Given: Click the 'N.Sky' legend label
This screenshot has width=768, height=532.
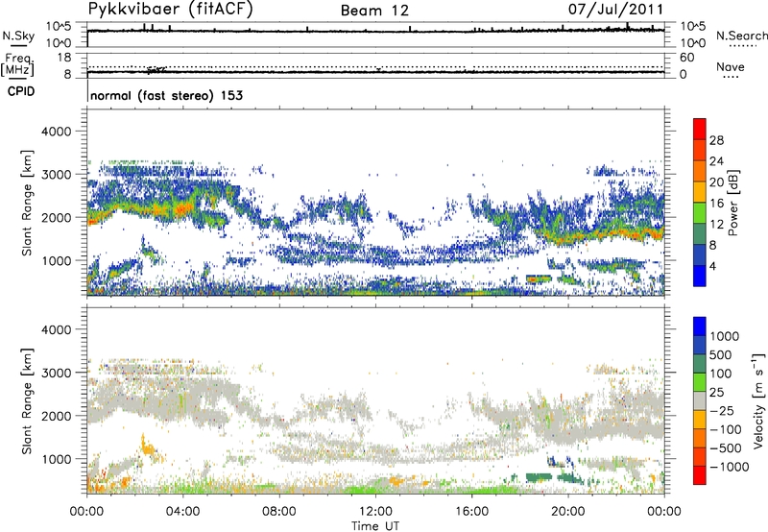Looking at the screenshot, I should [18, 36].
